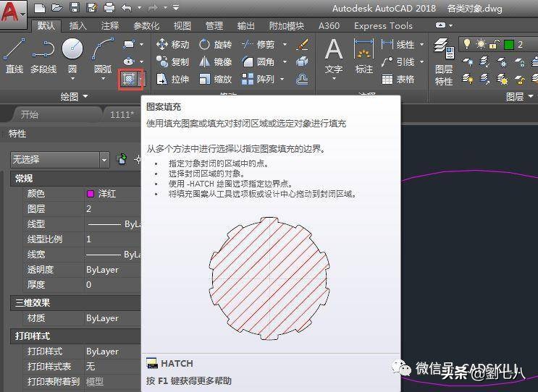Select the 线性 linear dimension tool
The width and height of the screenshot is (538, 392).
coord(398,44)
